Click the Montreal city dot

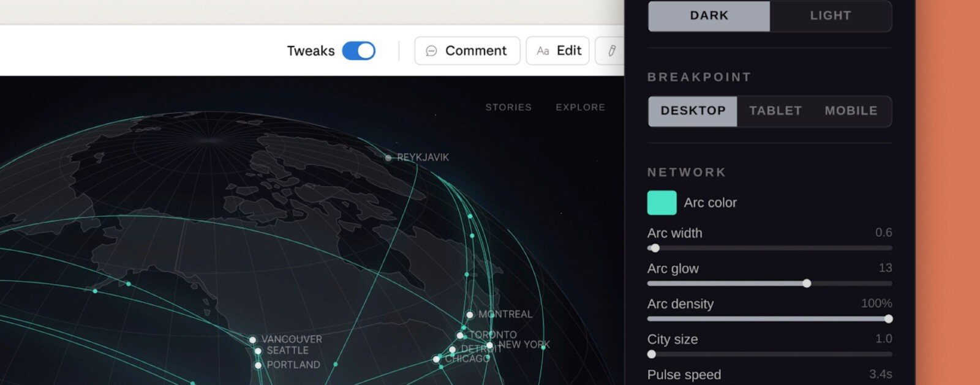click(x=470, y=315)
